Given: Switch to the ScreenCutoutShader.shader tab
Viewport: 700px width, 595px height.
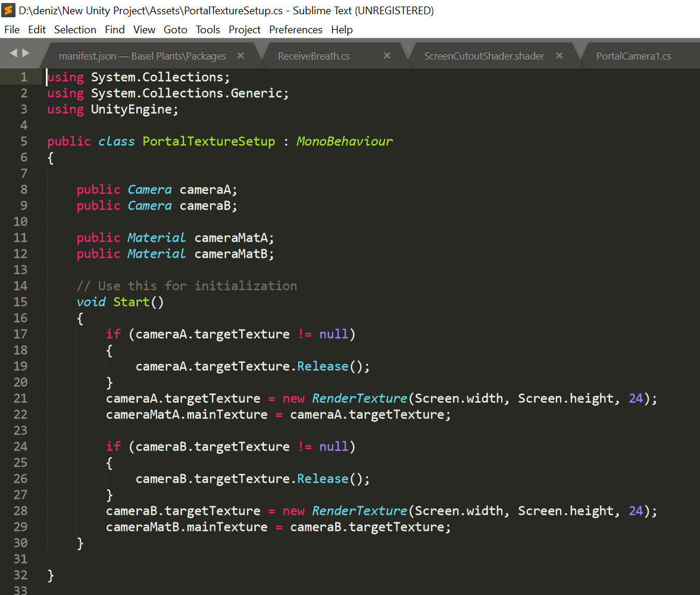Looking at the screenshot, I should [483, 56].
